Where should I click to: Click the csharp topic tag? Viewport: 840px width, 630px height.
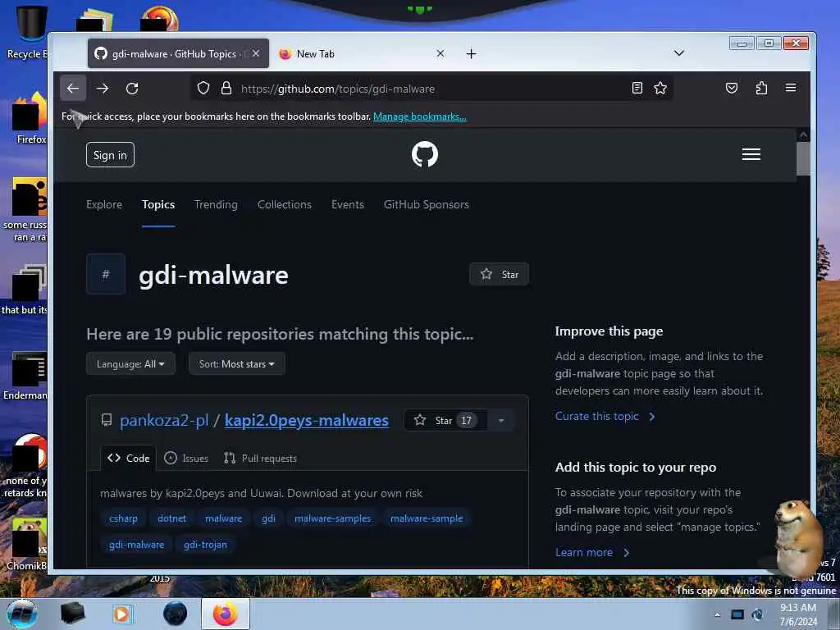(x=123, y=518)
